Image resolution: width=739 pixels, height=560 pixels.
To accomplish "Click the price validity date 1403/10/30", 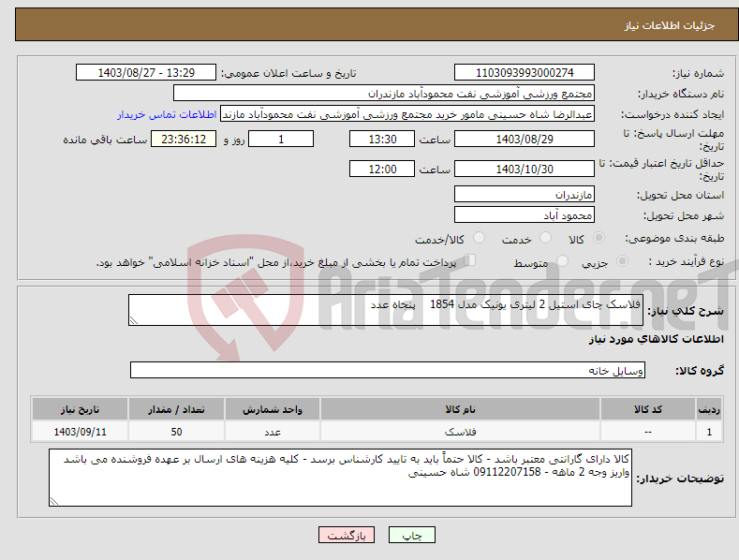I will [525, 169].
